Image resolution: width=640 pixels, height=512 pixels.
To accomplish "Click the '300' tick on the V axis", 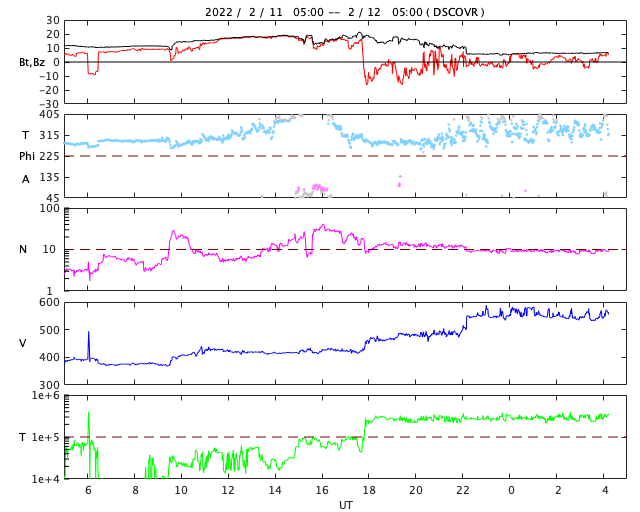I will tap(49, 385).
